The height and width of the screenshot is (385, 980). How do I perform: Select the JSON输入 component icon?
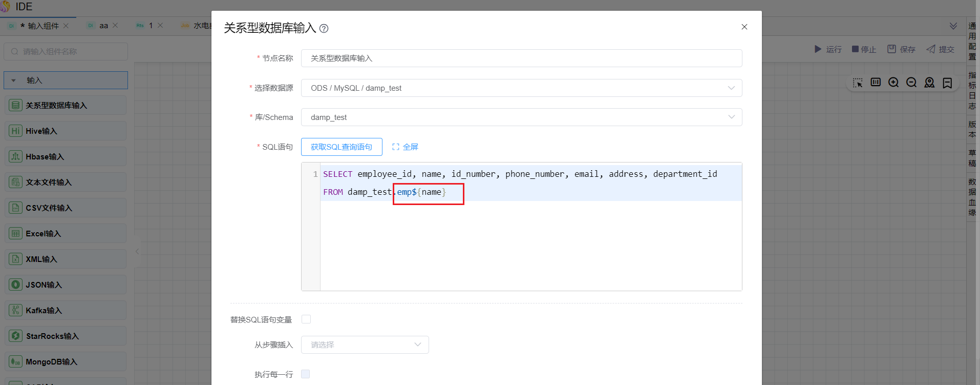pos(16,285)
